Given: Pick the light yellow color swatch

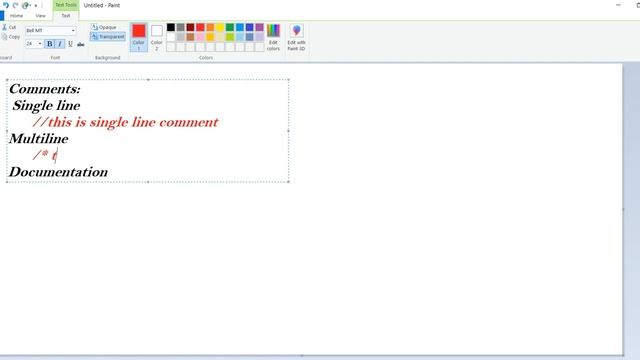Looking at the screenshot, I should coord(220,37).
